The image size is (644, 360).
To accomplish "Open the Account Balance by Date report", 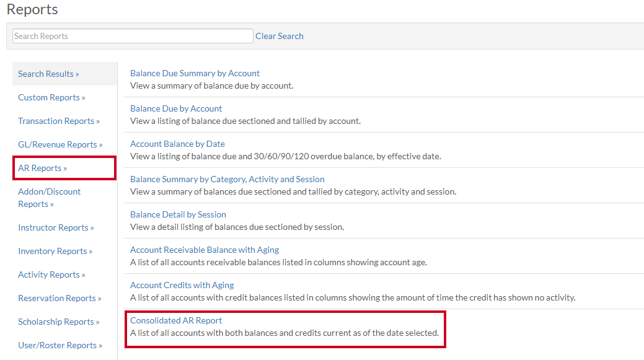I will point(177,144).
